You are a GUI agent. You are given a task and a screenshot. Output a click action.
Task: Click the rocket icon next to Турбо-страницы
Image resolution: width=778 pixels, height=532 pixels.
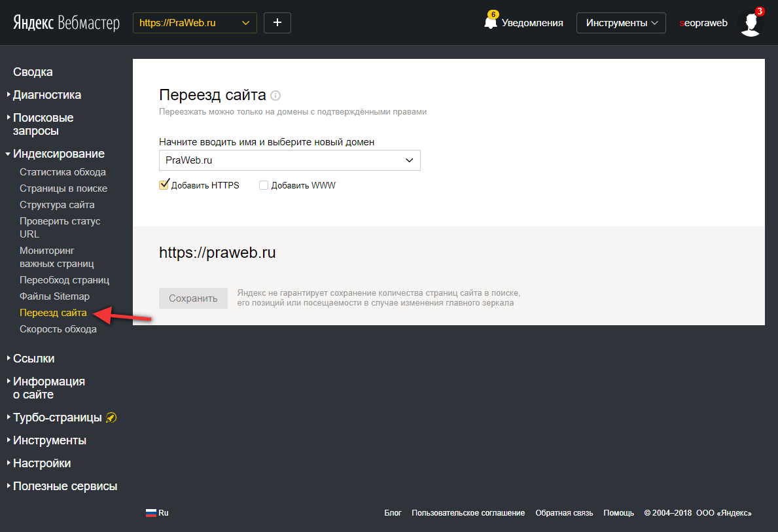pos(111,417)
